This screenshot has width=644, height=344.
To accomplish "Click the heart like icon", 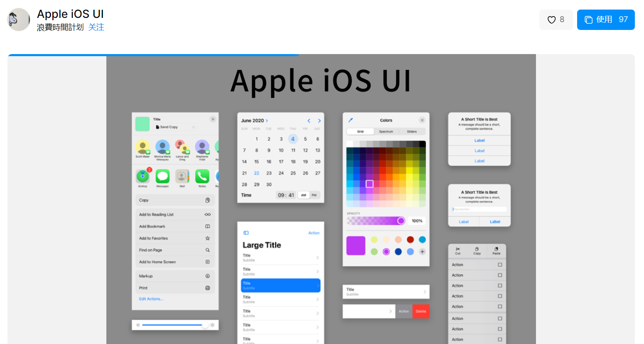I will coord(551,20).
